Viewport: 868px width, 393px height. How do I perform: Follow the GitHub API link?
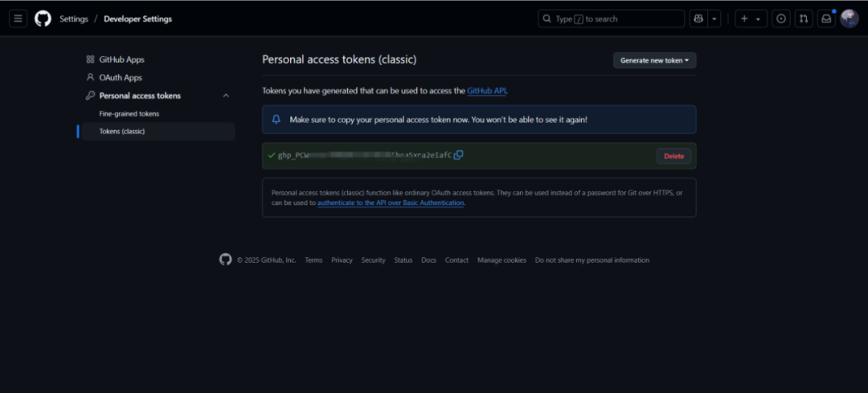point(486,91)
